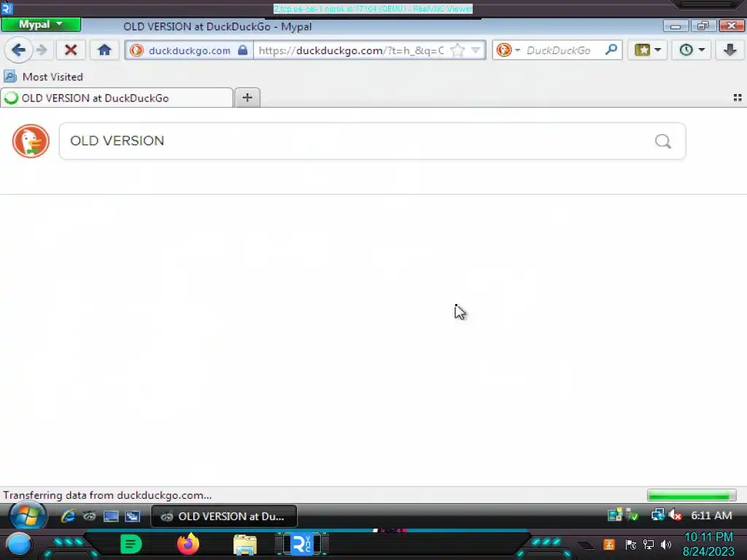This screenshot has height=560, width=747.
Task: Open the green notes app in dock
Action: click(x=131, y=544)
